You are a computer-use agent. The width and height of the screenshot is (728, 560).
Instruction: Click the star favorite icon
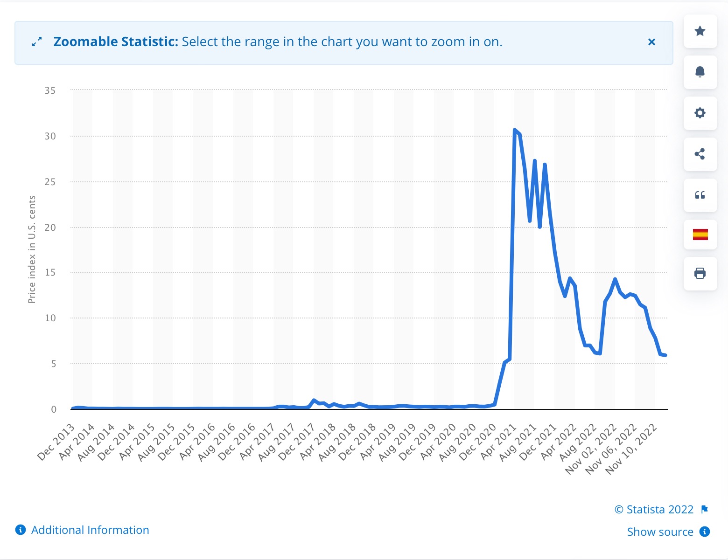pyautogui.click(x=700, y=31)
